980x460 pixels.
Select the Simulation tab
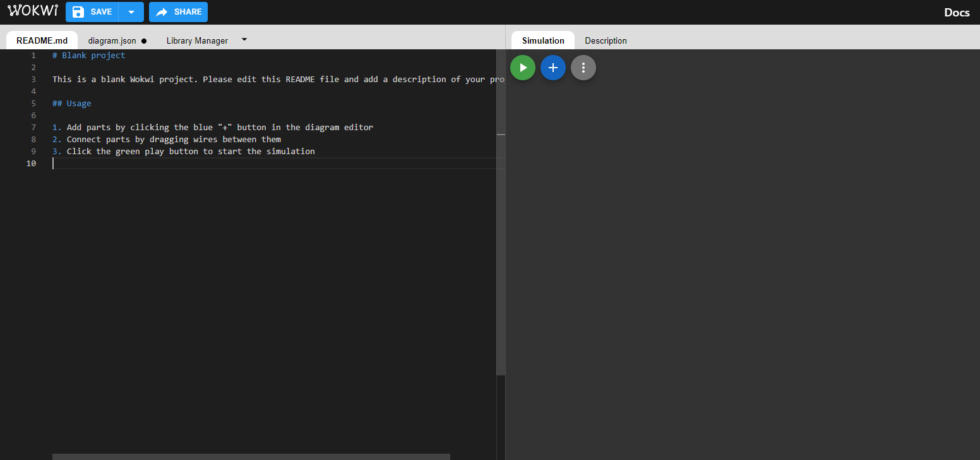tap(543, 40)
